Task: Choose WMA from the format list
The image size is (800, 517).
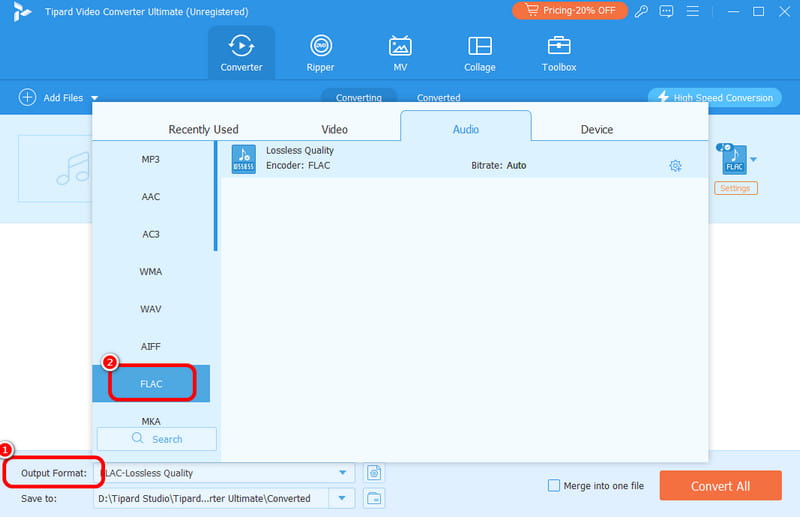Action: [151, 272]
